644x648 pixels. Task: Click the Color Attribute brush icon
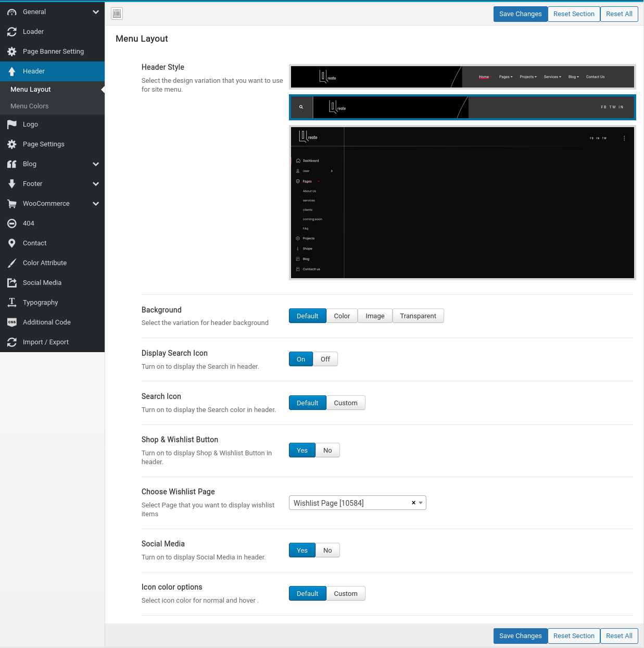pos(12,263)
